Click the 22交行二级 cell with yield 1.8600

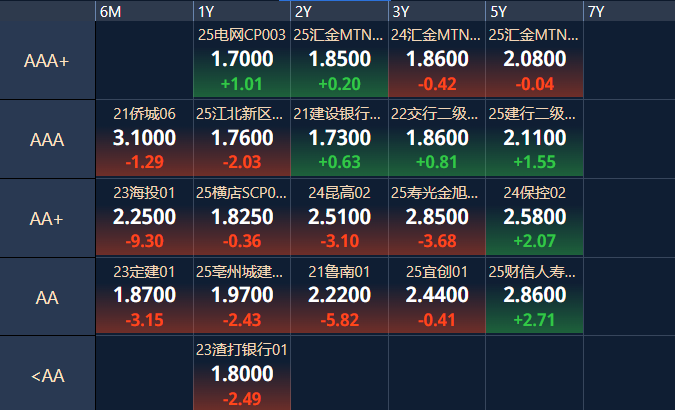click(437, 139)
